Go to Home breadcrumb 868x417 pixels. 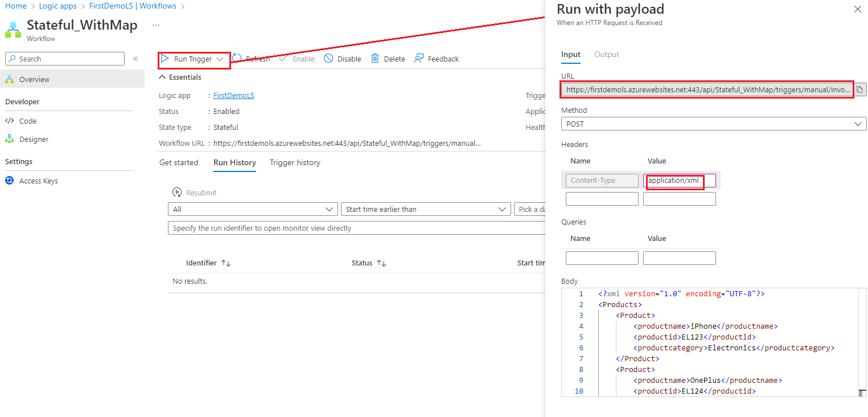(x=16, y=6)
